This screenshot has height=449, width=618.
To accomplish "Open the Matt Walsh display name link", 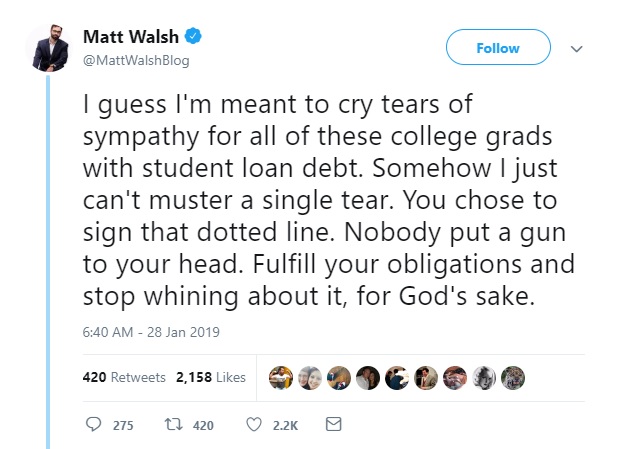I will [x=132, y=37].
